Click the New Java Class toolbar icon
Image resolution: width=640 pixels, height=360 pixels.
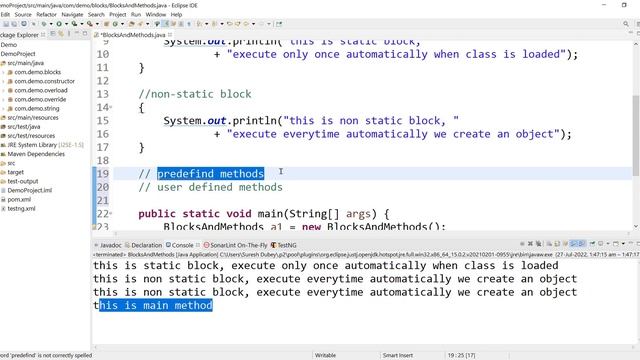pyautogui.click(x=115, y=24)
